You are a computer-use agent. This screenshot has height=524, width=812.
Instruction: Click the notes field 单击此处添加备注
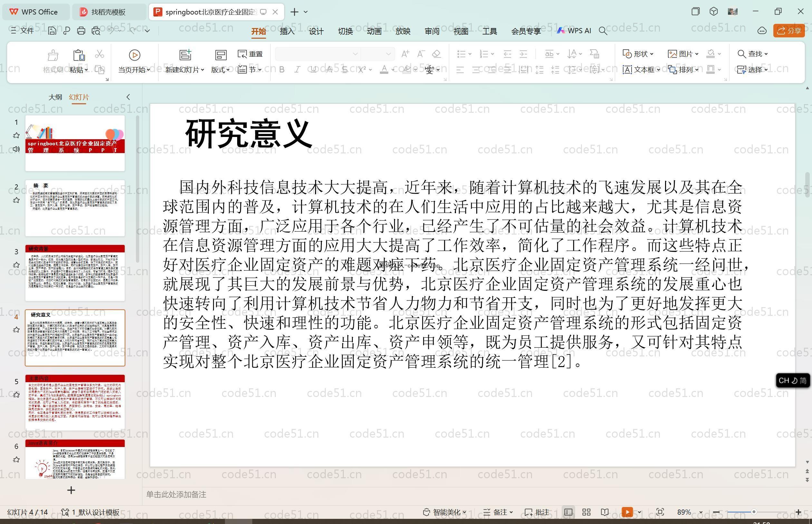[x=176, y=494]
